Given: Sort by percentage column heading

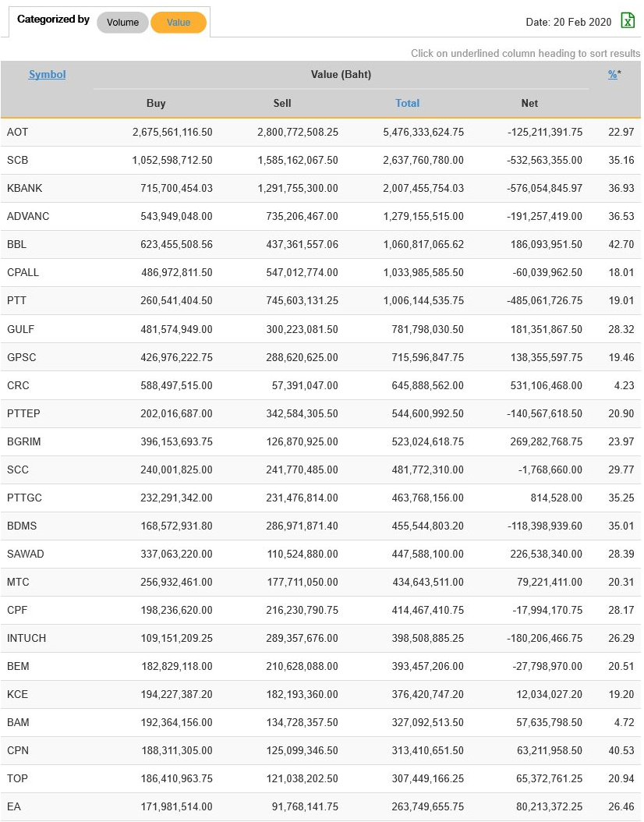Looking at the screenshot, I should pyautogui.click(x=612, y=75).
